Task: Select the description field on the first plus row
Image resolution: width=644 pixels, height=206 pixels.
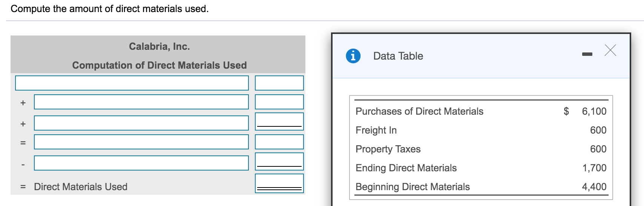Action: click(141, 102)
